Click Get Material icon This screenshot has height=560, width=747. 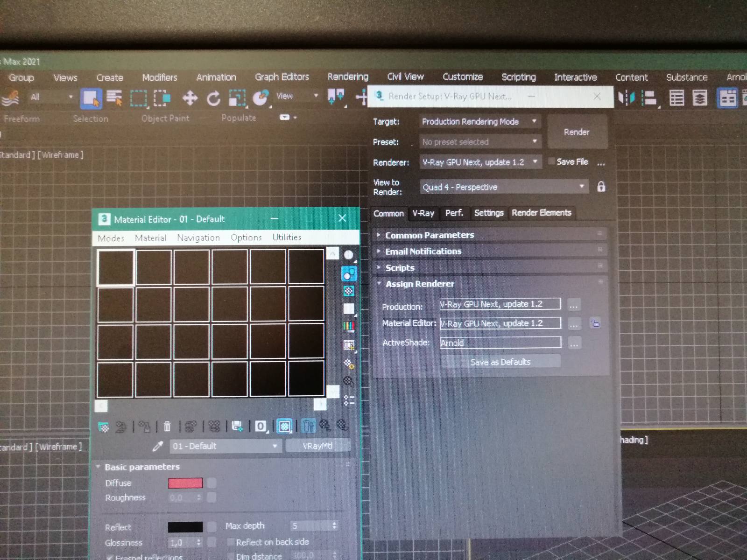(104, 427)
